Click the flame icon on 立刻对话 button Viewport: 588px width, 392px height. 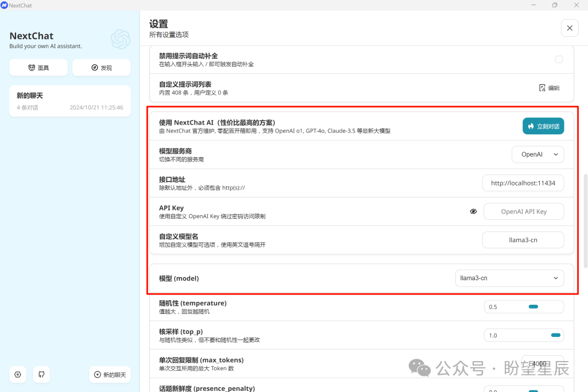coord(531,126)
